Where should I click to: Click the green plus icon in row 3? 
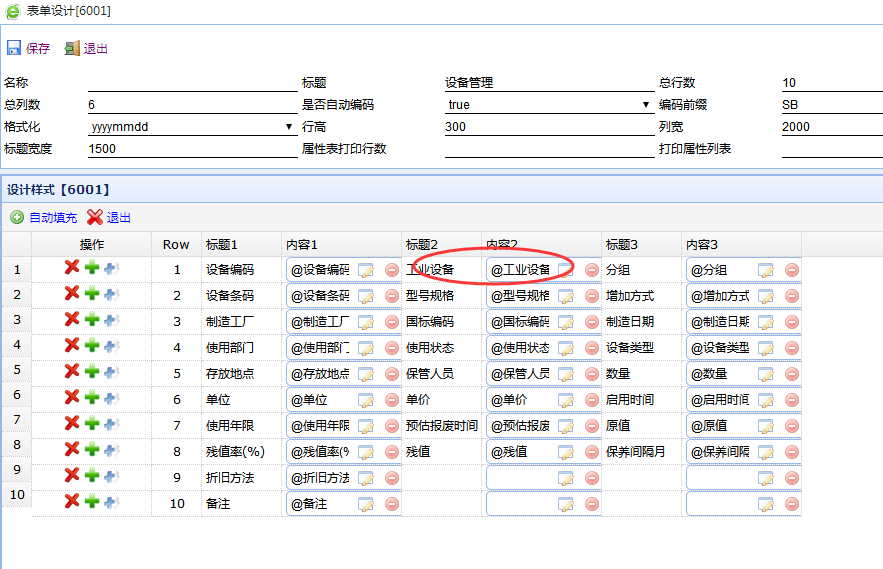[92, 320]
